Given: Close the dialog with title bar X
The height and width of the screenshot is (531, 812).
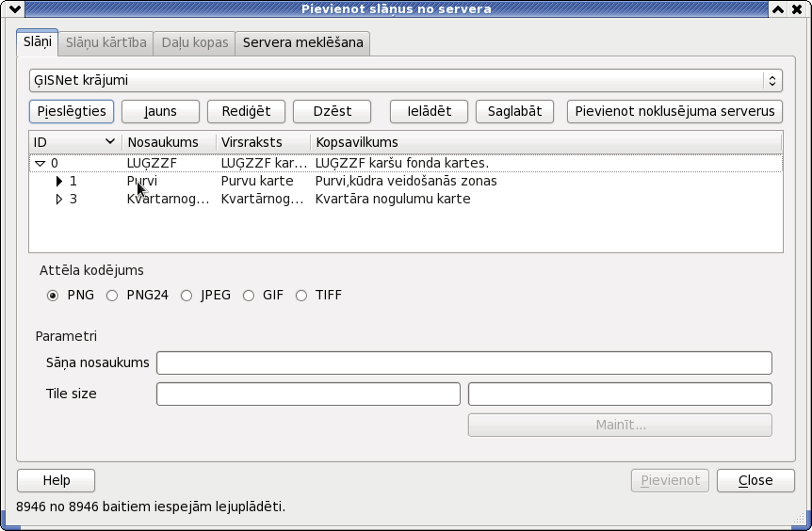Looking at the screenshot, I should click(797, 8).
